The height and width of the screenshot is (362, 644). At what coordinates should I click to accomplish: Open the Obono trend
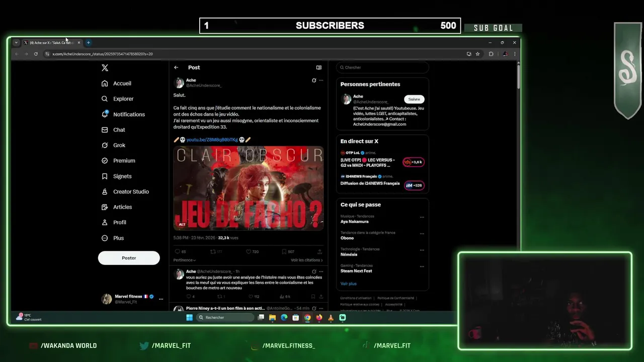(x=347, y=238)
